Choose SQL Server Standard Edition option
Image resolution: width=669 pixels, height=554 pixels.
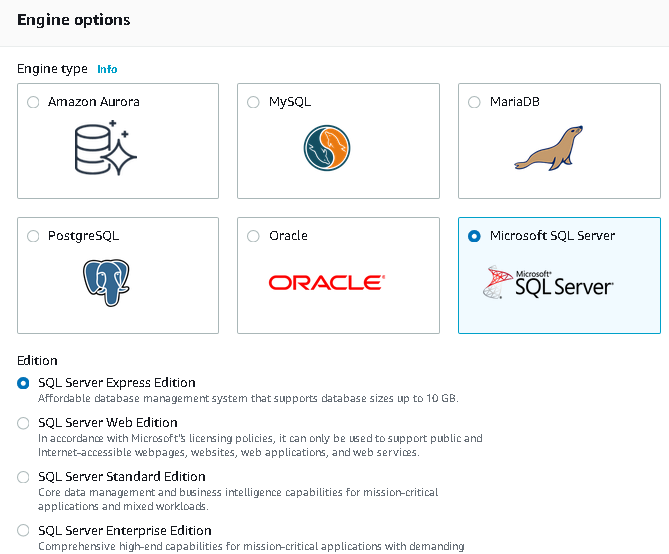pyautogui.click(x=24, y=477)
